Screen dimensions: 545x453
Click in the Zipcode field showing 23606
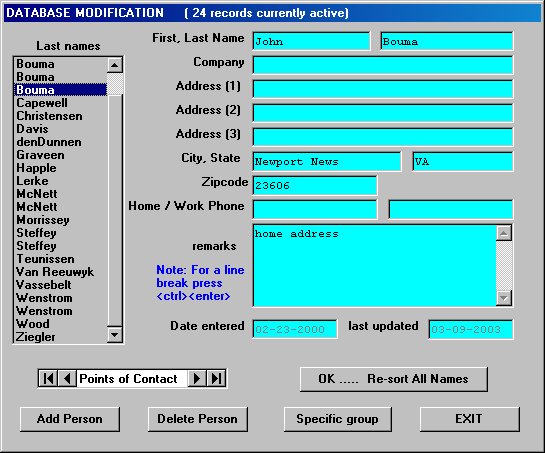(x=315, y=185)
